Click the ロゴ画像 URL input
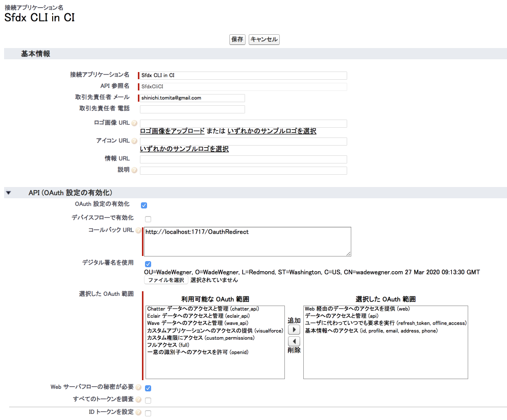 243,123
